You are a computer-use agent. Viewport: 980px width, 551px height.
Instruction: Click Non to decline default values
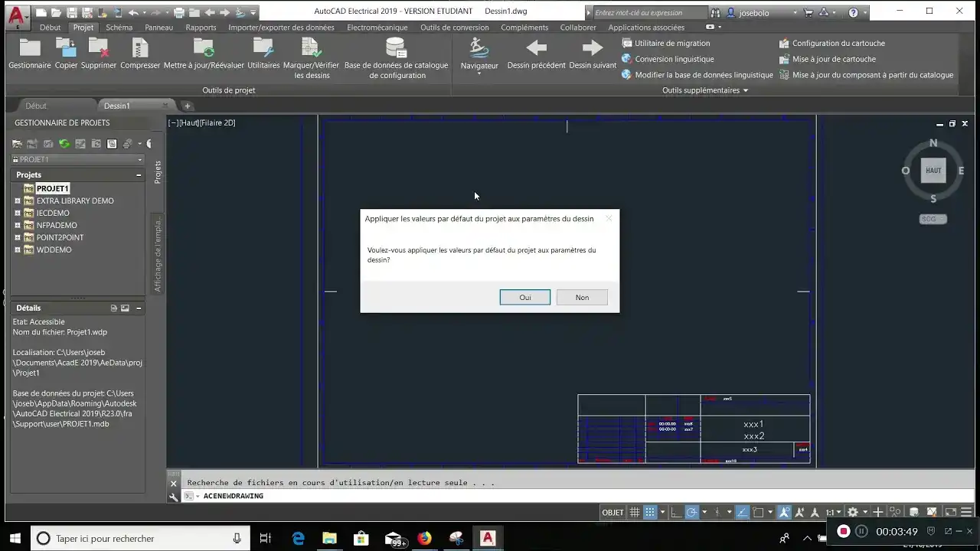pyautogui.click(x=582, y=297)
